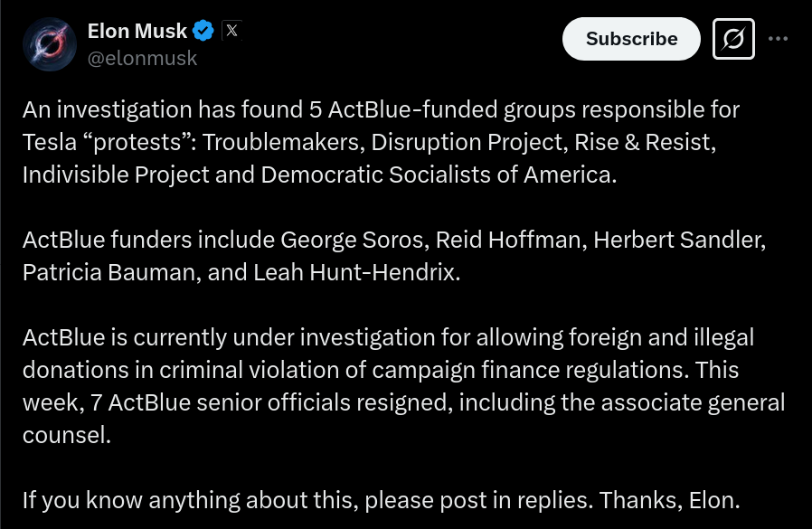This screenshot has width=812, height=529.
Task: Click the name 'Leah Hunt-Hendrix' in post
Action: [354, 272]
